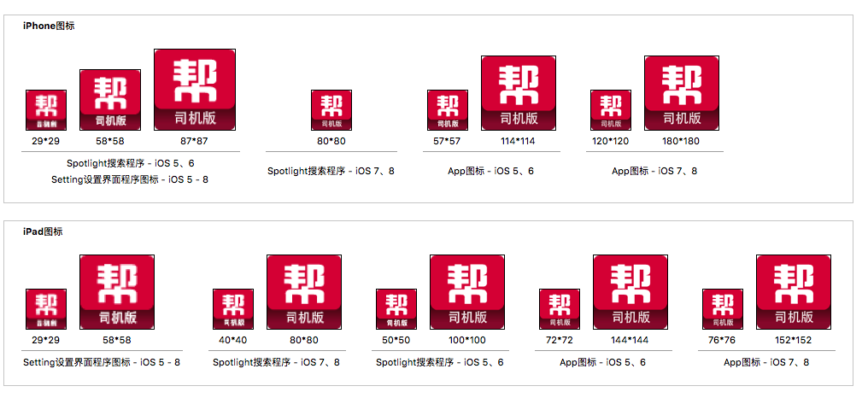Click "Spotlight搜索程序 - iOS 7、8" in iPhone section
The height and width of the screenshot is (398, 868).
click(x=331, y=171)
